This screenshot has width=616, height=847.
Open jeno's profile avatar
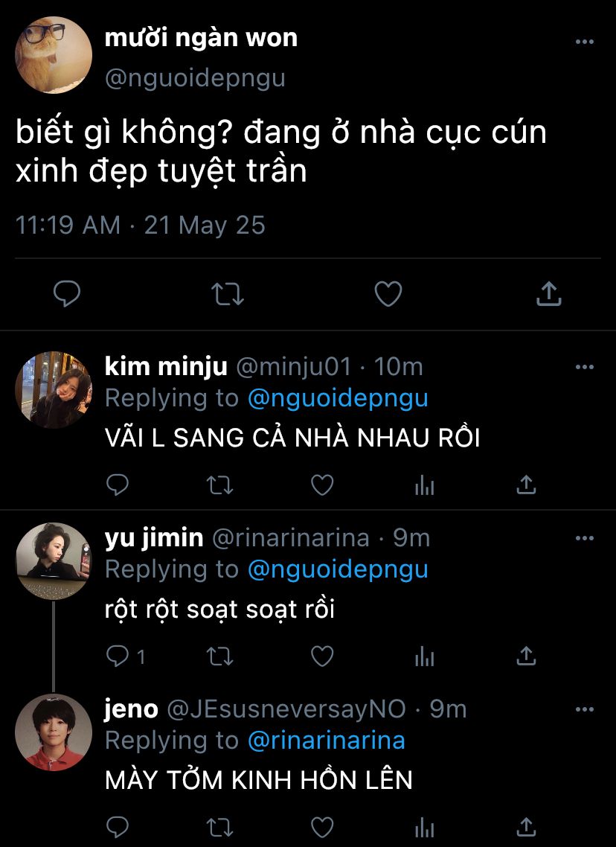pyautogui.click(x=54, y=732)
